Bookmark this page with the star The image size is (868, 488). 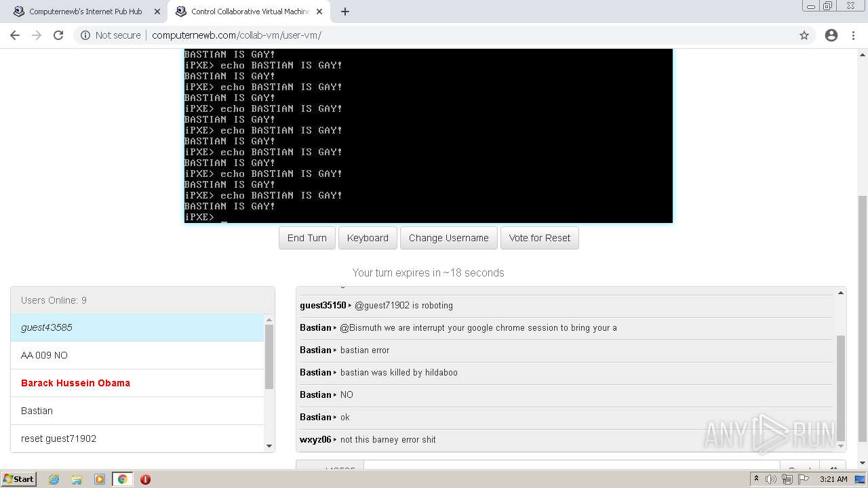[x=804, y=35]
